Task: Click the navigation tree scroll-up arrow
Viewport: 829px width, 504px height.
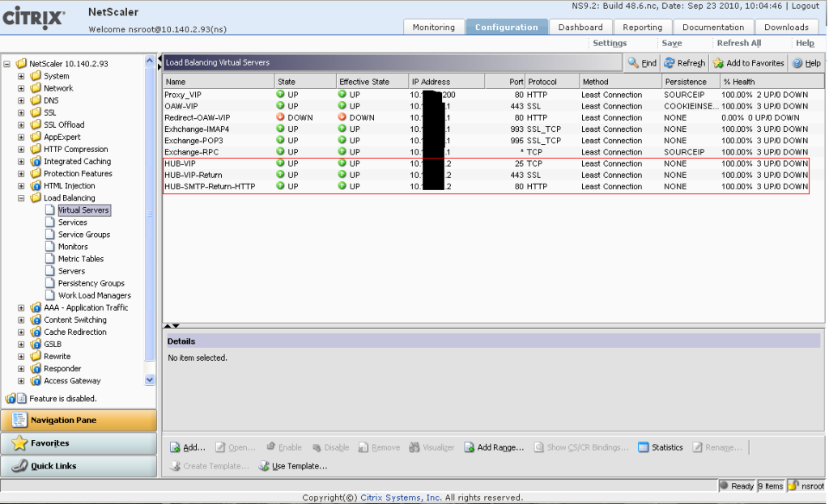Action: [150, 61]
